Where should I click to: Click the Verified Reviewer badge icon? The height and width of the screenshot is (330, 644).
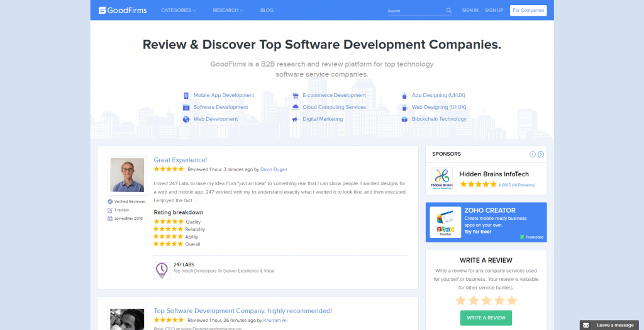[x=110, y=202]
